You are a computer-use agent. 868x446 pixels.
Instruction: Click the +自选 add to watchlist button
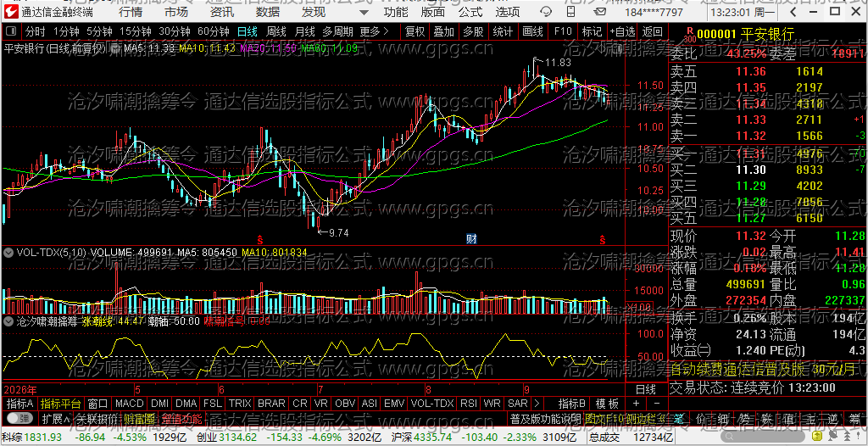tap(622, 31)
